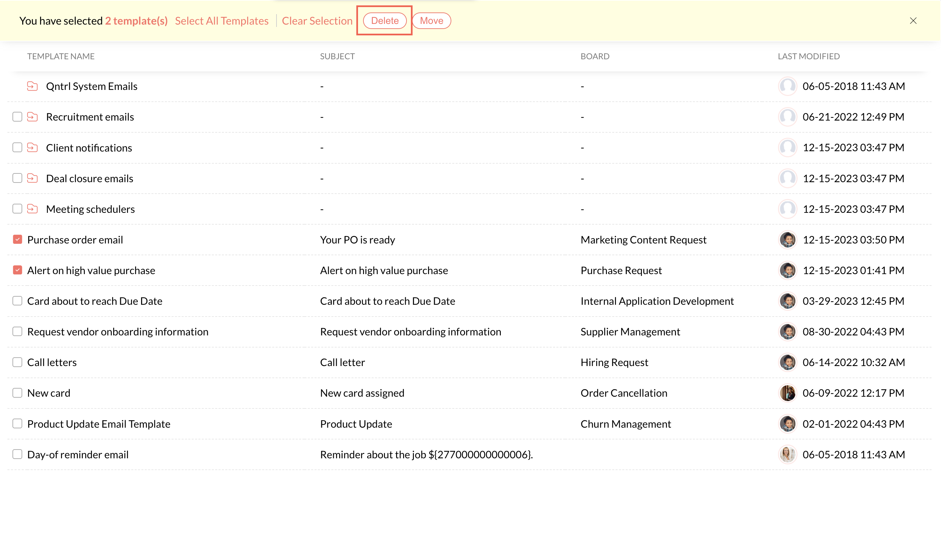This screenshot has width=941, height=560.
Task: Uncheck Alert on high value purchase checkbox
Action: pos(18,270)
